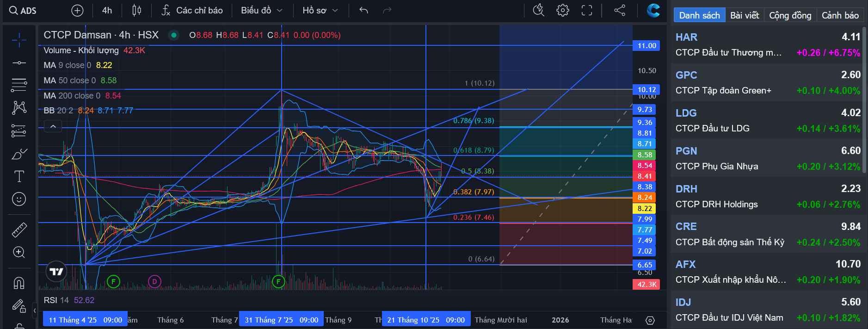The width and height of the screenshot is (868, 329).
Task: Select the ruler measure tool
Action: pyautogui.click(x=19, y=230)
